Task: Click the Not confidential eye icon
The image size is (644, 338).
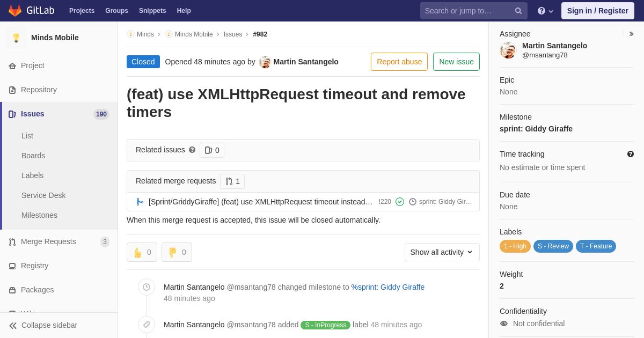Action: pos(504,324)
